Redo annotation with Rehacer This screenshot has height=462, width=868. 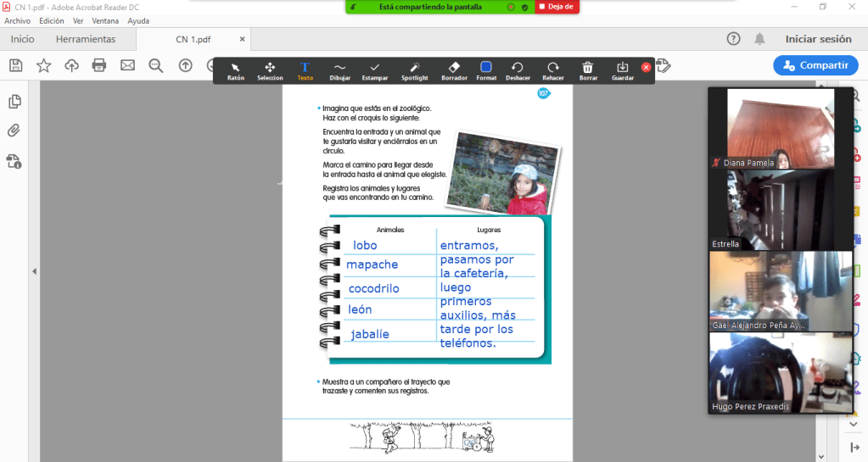tap(553, 70)
